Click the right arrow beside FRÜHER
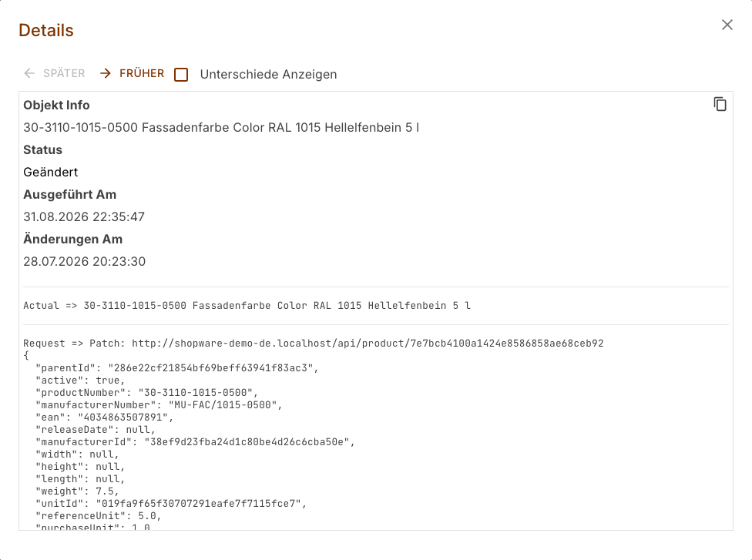The width and height of the screenshot is (752, 560). click(x=106, y=73)
